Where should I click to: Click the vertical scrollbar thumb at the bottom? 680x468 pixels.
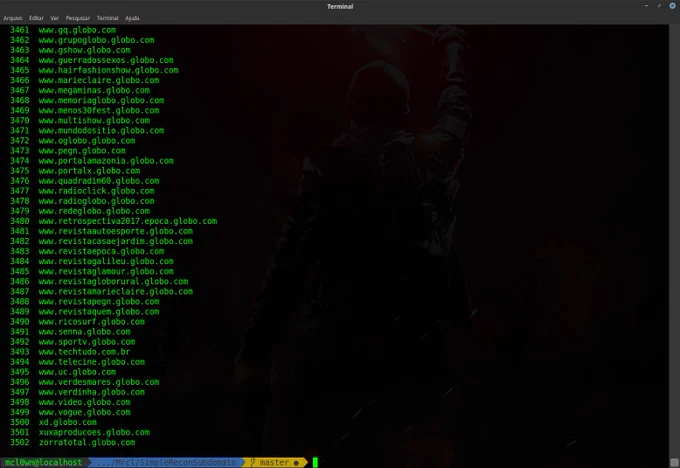tap(674, 463)
